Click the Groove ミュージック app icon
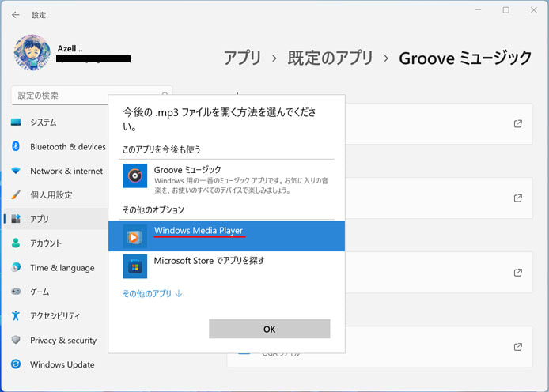The width and height of the screenshot is (549, 392). click(134, 175)
